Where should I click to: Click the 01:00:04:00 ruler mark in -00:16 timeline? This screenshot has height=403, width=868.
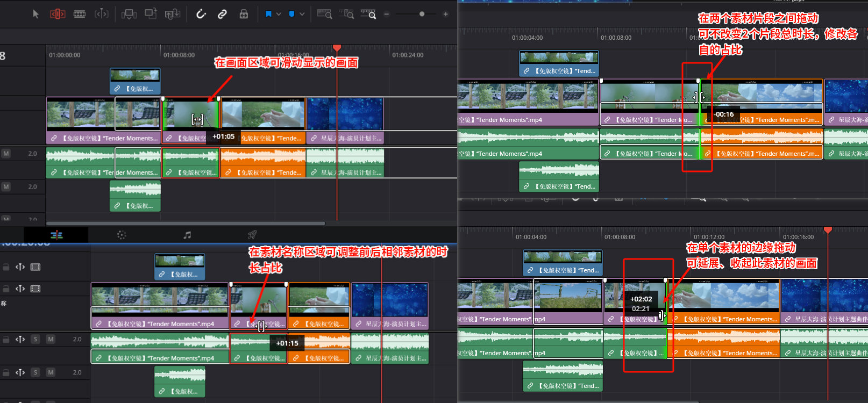[x=527, y=38]
